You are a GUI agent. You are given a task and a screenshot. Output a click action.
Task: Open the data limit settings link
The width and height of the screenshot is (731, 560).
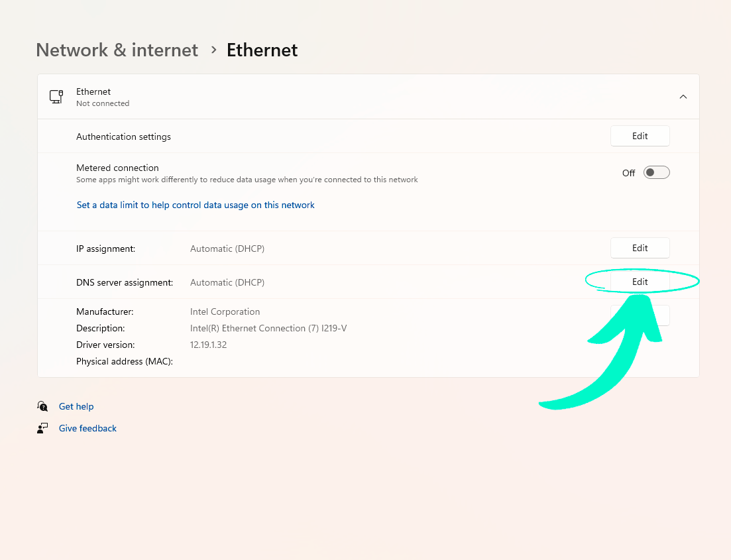tap(196, 205)
